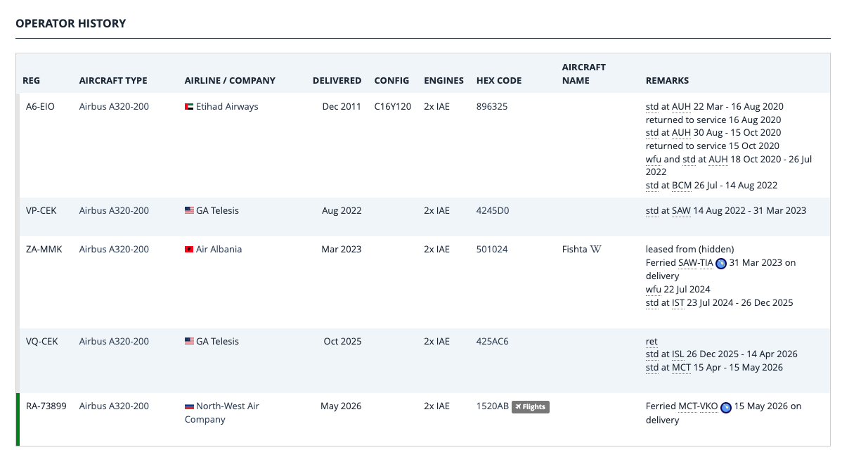This screenshot has width=868, height=450.
Task: Click the OPERATOR HISTORY heading
Action: [x=71, y=23]
